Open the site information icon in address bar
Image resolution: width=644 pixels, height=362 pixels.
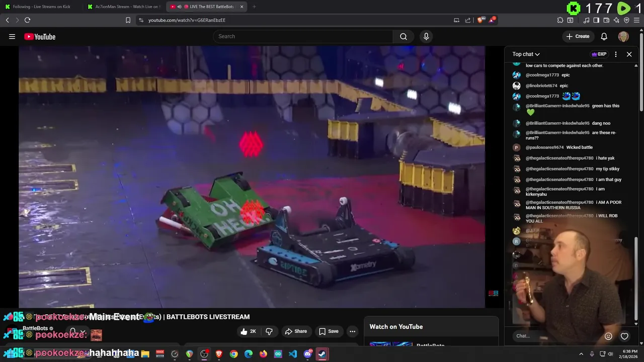(141, 20)
